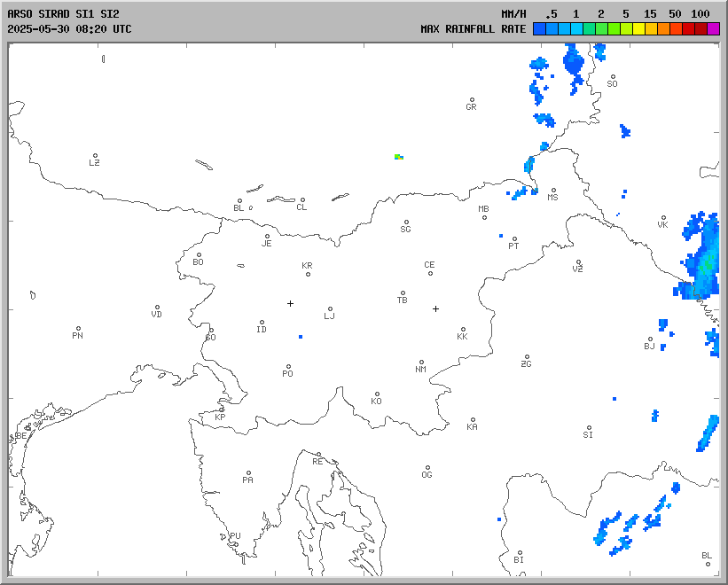Click the isolated blue rain pixel southwest of LJ
The height and width of the screenshot is (585, 728).
point(301,337)
